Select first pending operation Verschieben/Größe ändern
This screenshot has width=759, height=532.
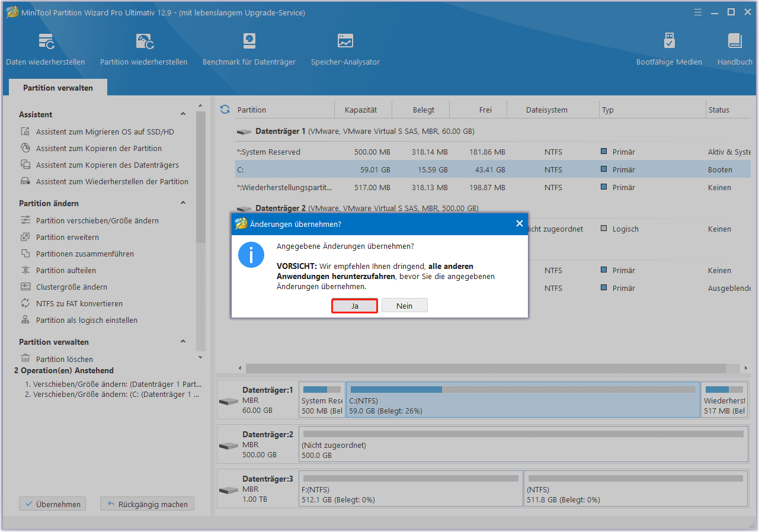tap(113, 384)
